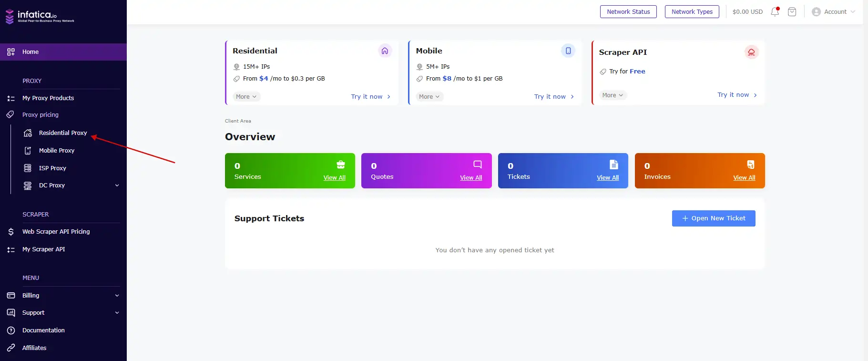
Task: Click the house icon on the Residential card
Action: tap(385, 51)
